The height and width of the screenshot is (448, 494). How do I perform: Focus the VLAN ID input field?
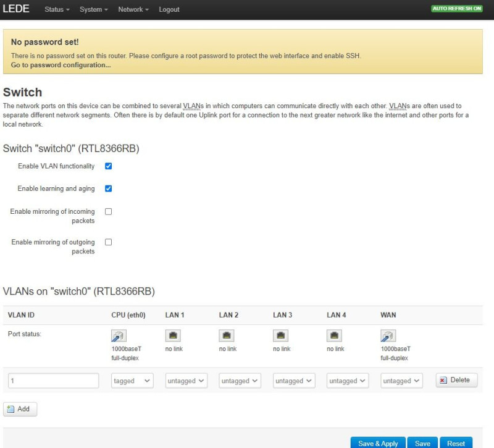[53, 381]
